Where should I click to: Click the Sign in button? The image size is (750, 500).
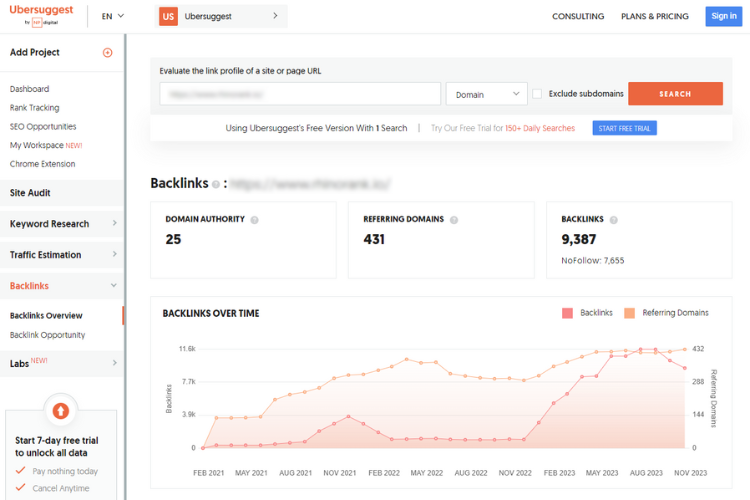click(x=724, y=16)
